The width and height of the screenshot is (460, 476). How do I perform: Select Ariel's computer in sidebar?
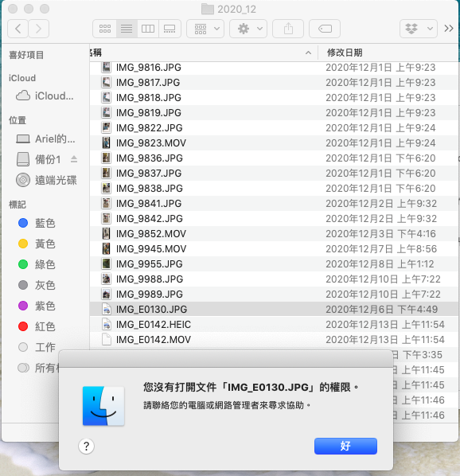pyautogui.click(x=45, y=139)
